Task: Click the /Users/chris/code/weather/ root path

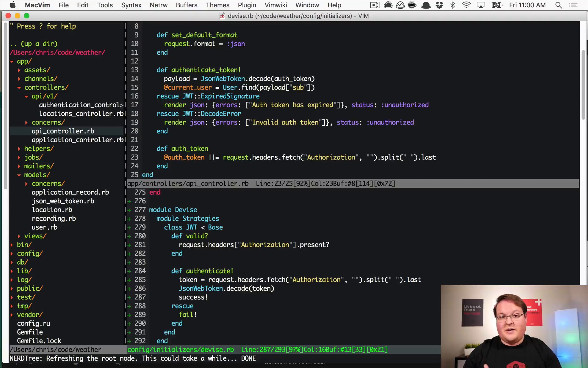Action: pyautogui.click(x=57, y=52)
